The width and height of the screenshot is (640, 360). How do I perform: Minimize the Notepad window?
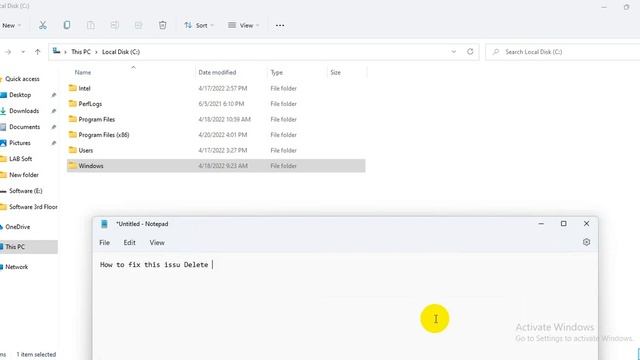[541, 224]
